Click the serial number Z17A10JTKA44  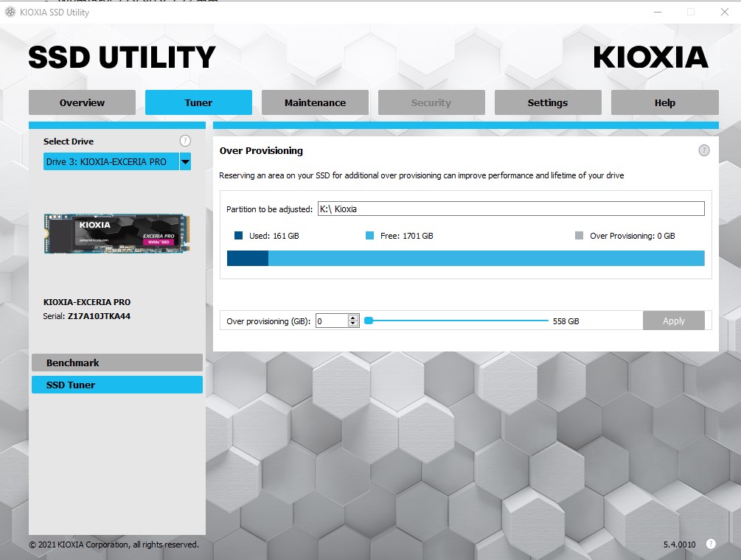[100, 316]
